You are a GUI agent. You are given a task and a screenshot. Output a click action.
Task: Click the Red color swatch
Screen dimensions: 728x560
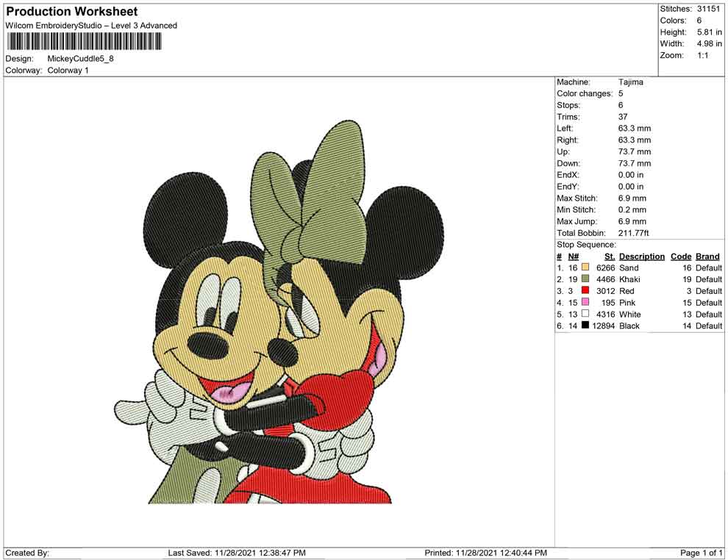click(585, 290)
